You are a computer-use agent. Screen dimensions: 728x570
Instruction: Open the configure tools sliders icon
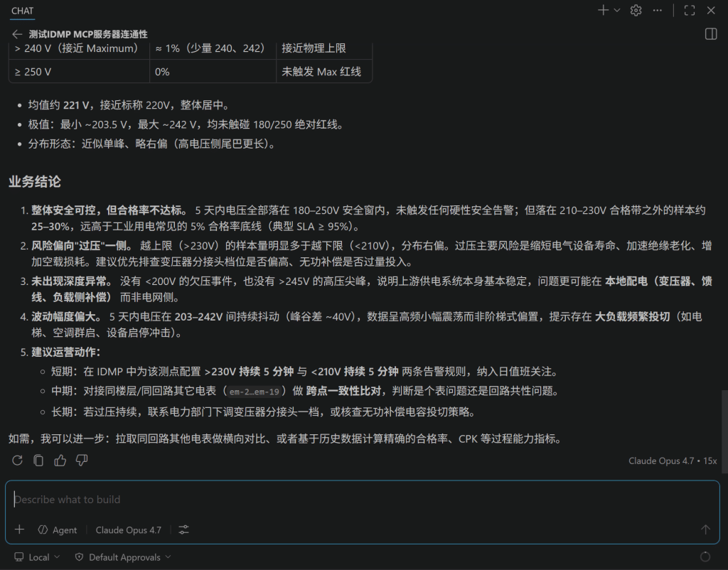[x=184, y=529]
